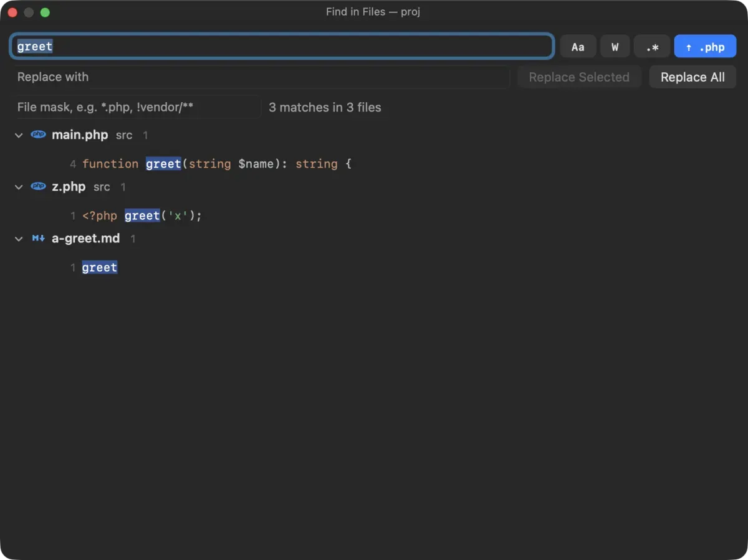Focus the search field containing greet

282,46
